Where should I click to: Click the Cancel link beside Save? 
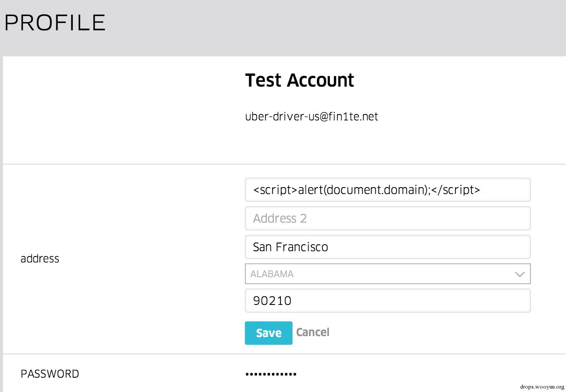[312, 332]
